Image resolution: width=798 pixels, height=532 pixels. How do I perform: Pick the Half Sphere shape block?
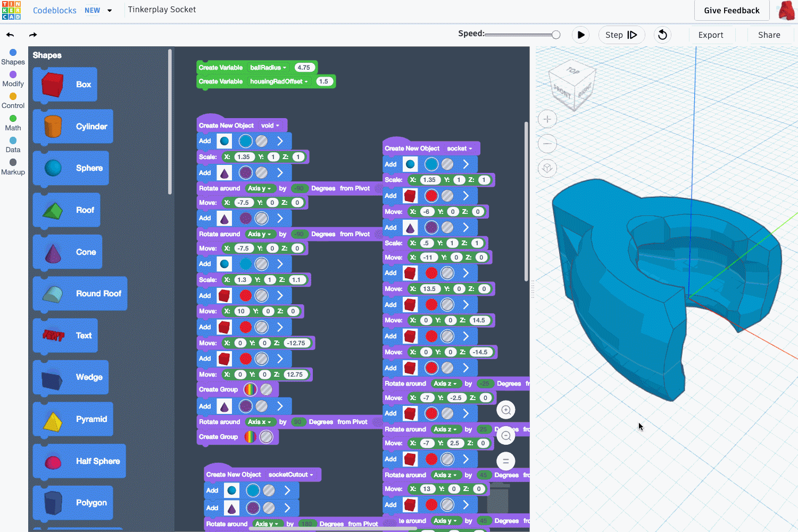click(79, 461)
